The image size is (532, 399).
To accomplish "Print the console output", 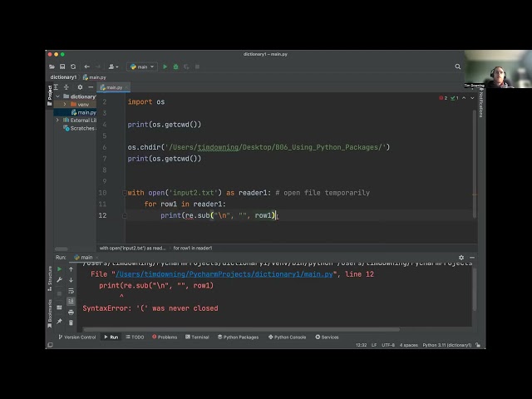I will click(71, 313).
